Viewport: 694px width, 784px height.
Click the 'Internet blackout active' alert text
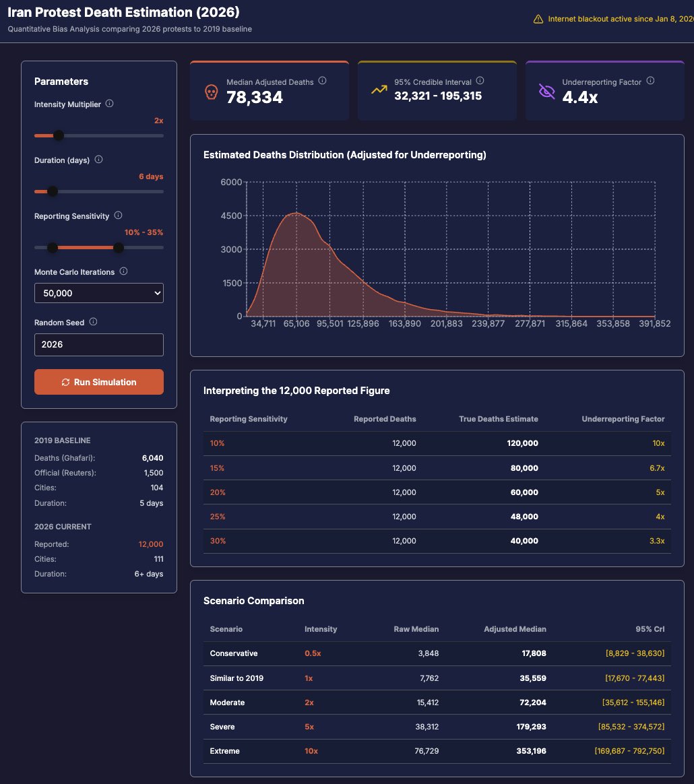(621, 19)
